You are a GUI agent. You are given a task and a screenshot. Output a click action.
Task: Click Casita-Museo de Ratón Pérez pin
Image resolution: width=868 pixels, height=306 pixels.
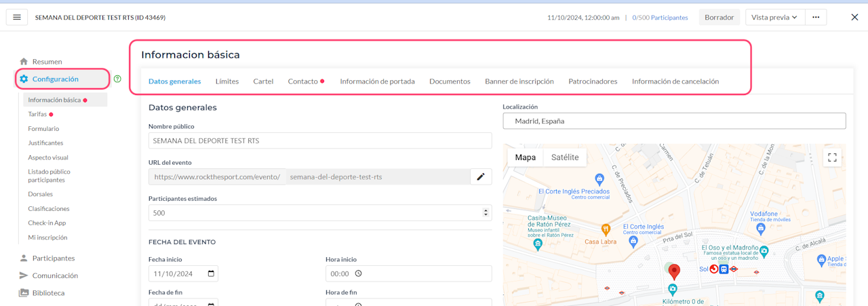(538, 244)
